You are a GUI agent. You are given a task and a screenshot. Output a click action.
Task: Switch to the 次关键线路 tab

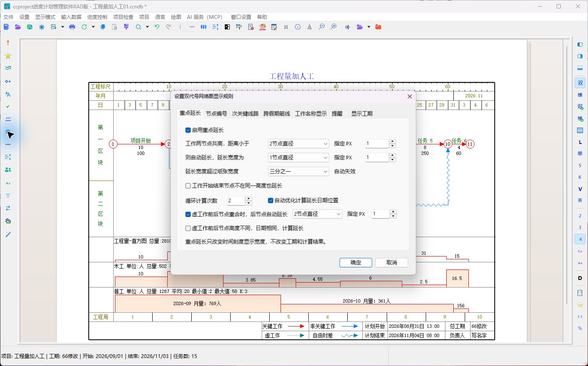coord(245,114)
